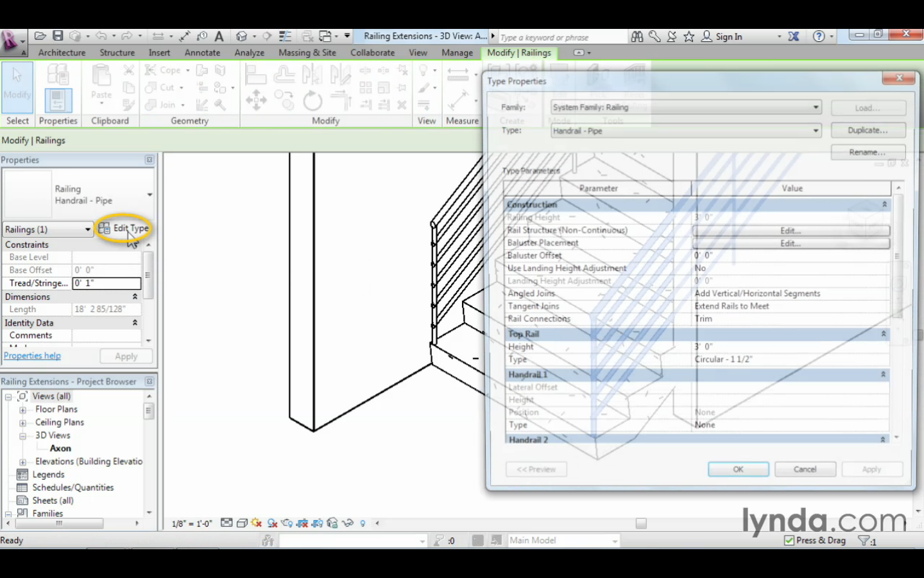Click the Duplicate... button

pyautogui.click(x=868, y=130)
